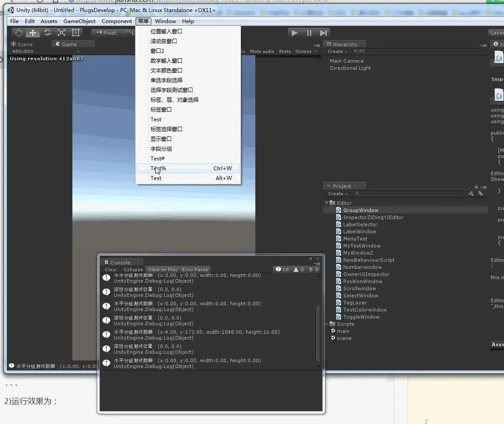Select the main scene asset icon
Screen dimensions: 504x424
[x=333, y=331]
